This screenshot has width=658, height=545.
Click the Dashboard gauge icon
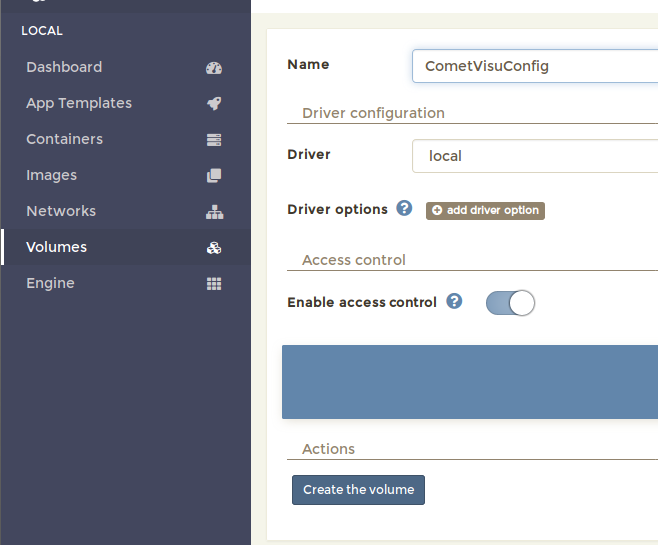[x=213, y=68]
